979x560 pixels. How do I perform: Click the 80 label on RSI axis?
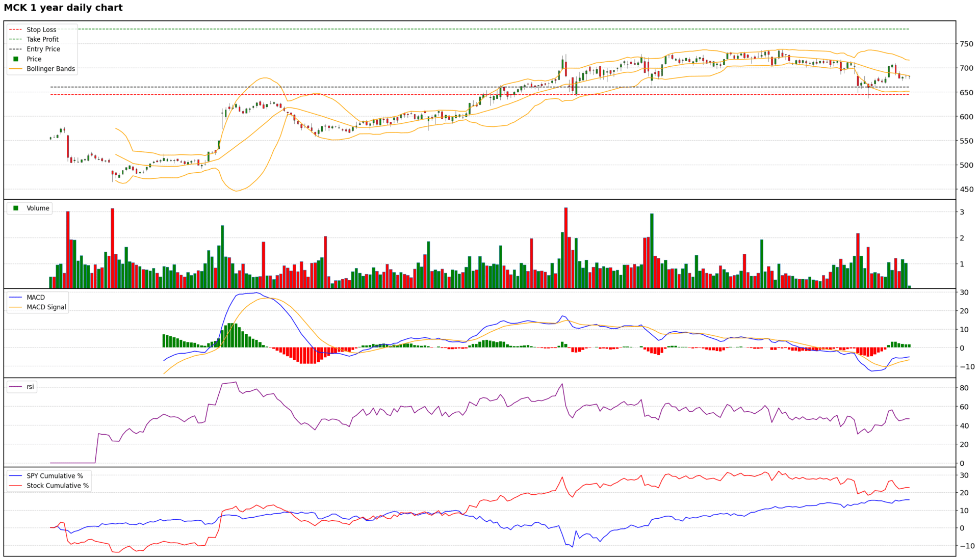964,388
